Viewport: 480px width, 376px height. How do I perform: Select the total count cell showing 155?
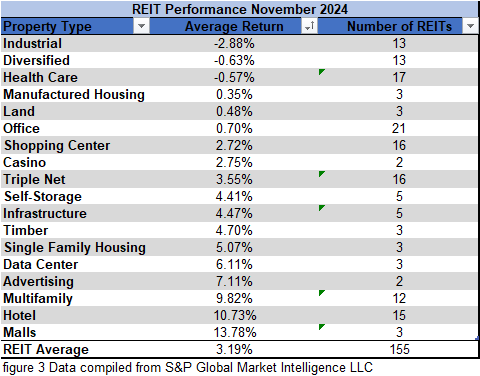click(x=398, y=349)
